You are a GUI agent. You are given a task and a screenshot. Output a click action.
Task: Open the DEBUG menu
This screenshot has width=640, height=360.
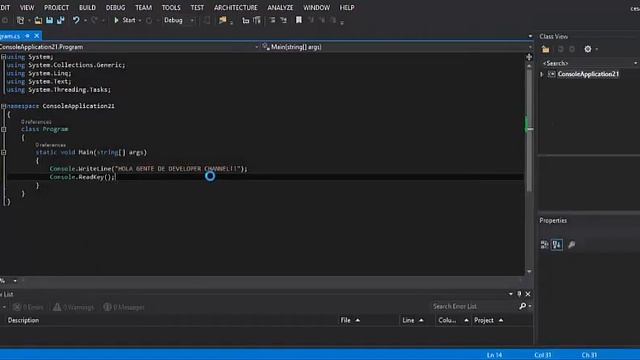point(116,7)
